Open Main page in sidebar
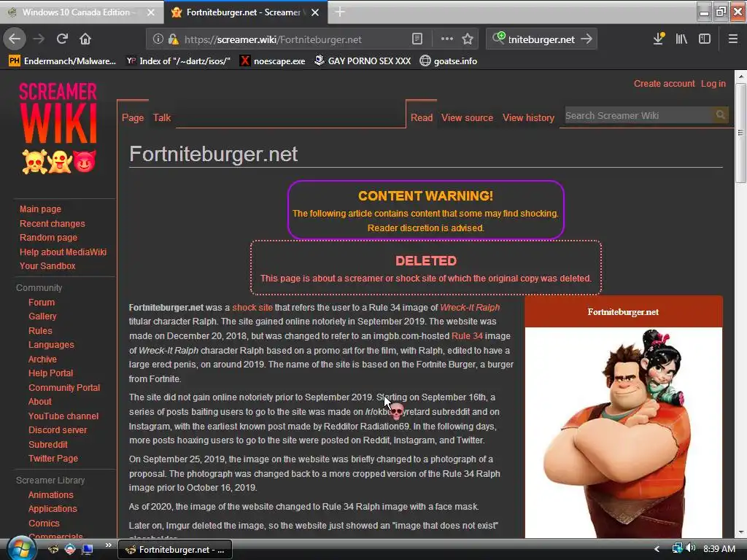The image size is (747, 560). 41,209
